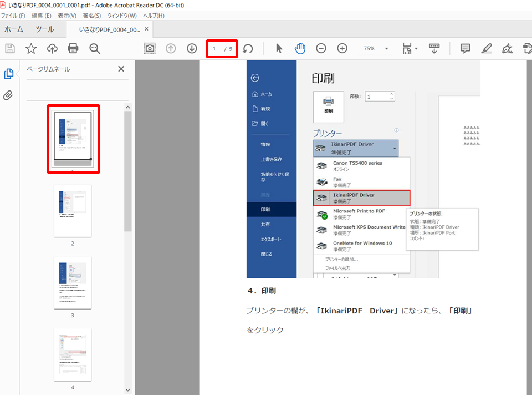The width and height of the screenshot is (532, 395).
Task: Click the page number input field
Action: [214, 49]
